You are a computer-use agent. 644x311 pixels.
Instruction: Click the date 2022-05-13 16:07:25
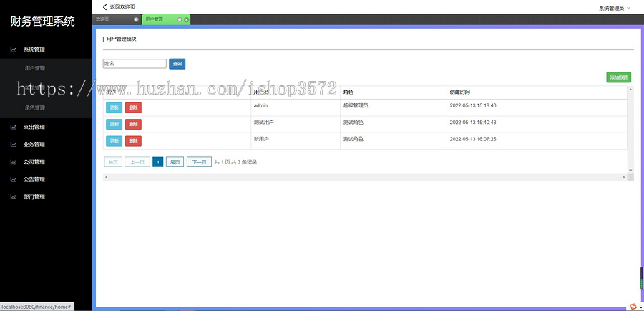(x=473, y=140)
